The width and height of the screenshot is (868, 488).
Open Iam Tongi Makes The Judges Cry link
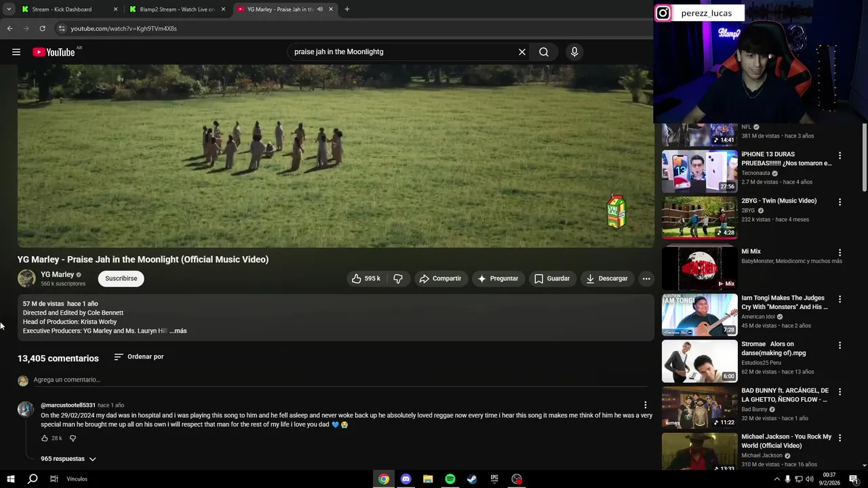tap(785, 302)
